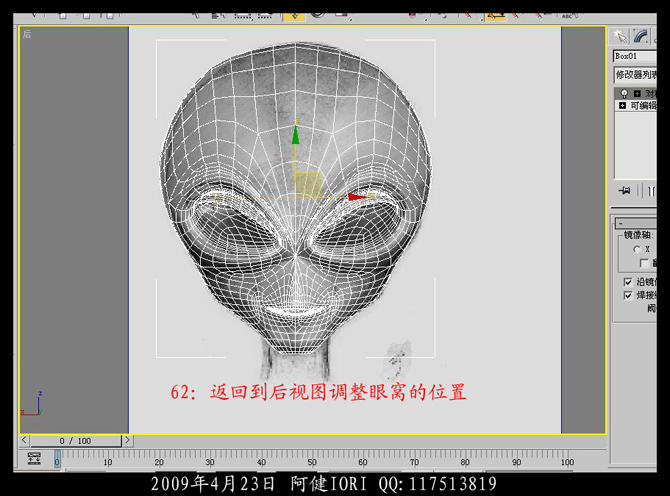Select the X mirror axis radio button
This screenshot has width=670, height=496.
[x=638, y=249]
